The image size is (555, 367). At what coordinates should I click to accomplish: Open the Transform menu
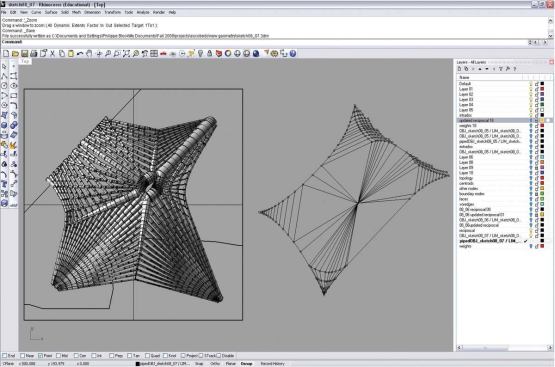coord(113,12)
